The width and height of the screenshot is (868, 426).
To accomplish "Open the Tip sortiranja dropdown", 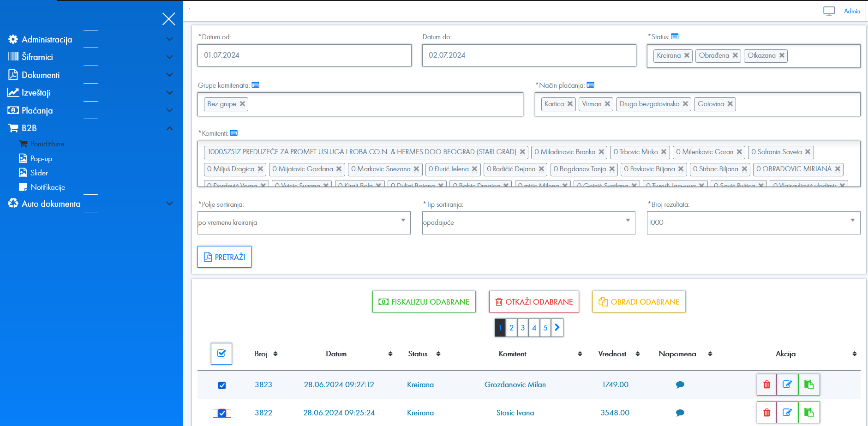I will click(x=529, y=223).
